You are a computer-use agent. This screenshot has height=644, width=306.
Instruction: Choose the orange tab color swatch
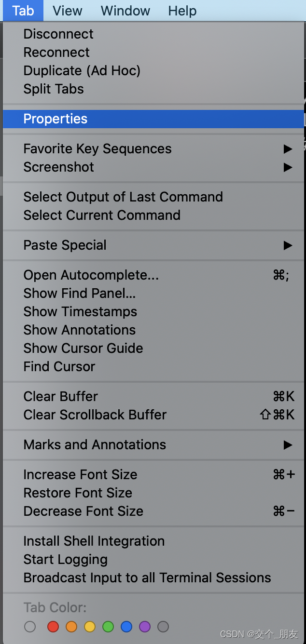(71, 627)
